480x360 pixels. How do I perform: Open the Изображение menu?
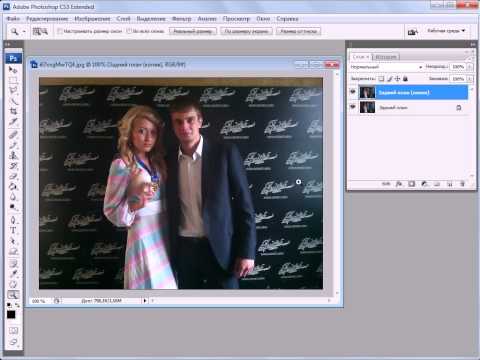tap(92, 19)
